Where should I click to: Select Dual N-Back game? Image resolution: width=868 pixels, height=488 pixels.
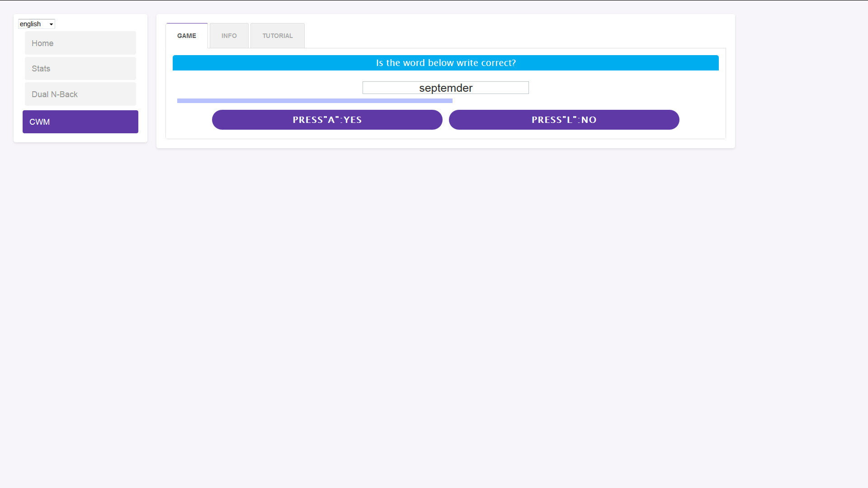[x=80, y=94]
